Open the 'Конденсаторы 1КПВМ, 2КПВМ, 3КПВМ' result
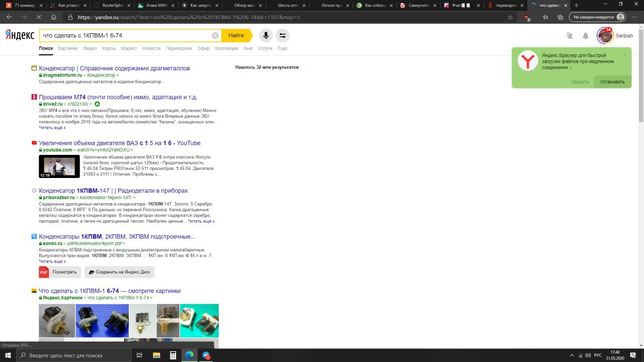The image size is (644, 362). click(117, 237)
